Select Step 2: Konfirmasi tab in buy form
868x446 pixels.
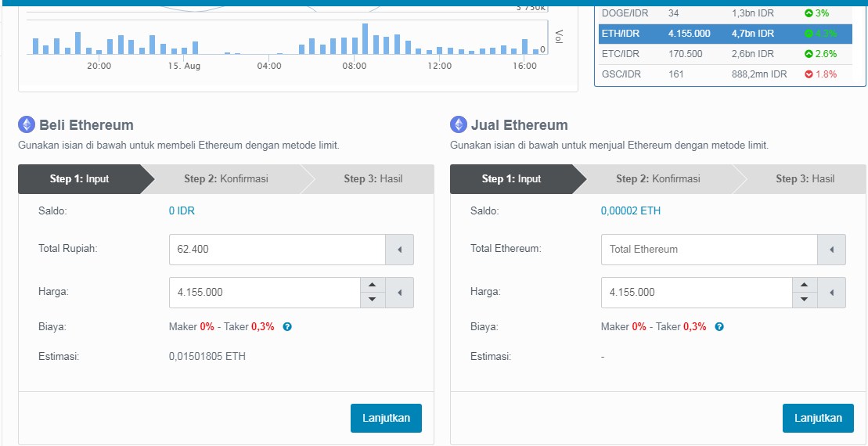pos(226,178)
